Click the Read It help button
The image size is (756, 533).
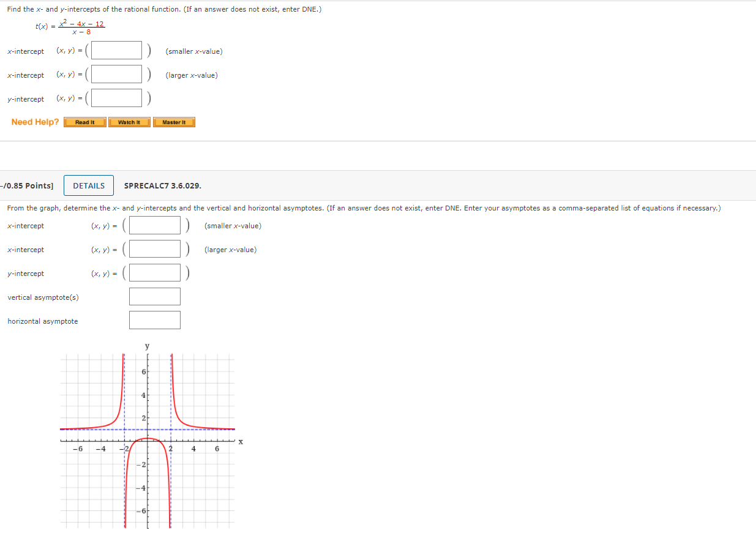(84, 122)
